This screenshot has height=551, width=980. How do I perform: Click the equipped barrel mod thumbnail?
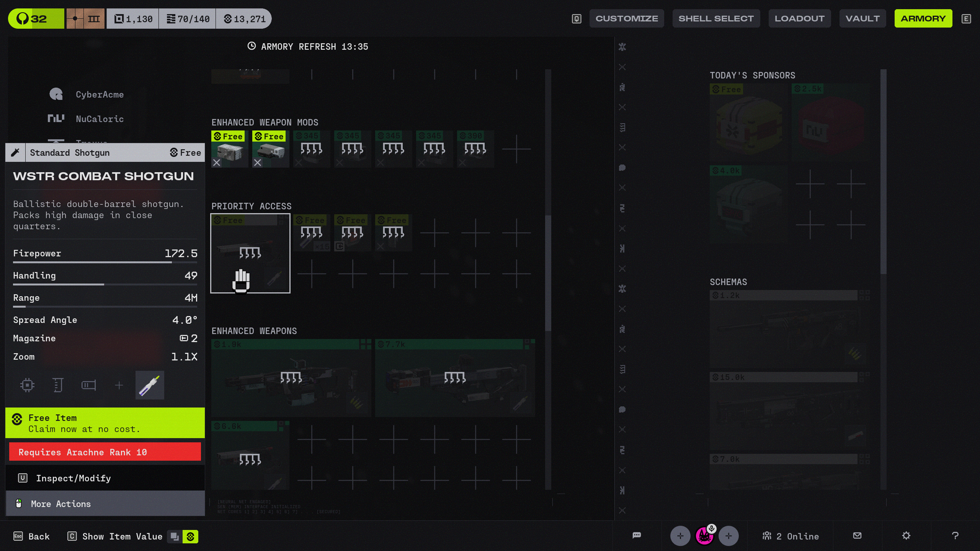(x=150, y=385)
